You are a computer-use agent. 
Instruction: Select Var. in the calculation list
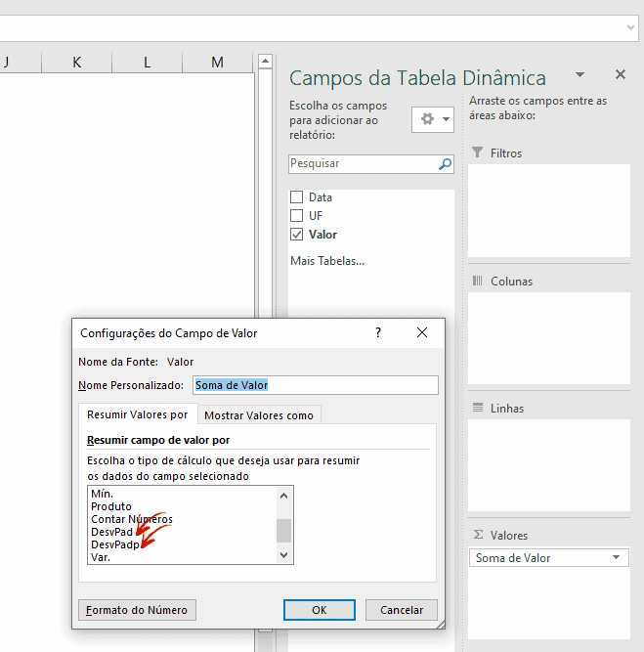tap(101, 557)
